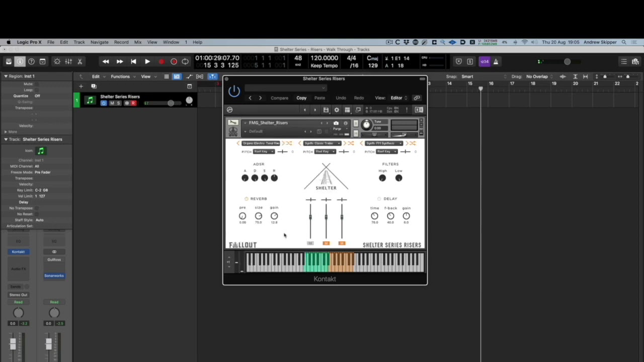Toggle the metronome click icon
644x362 pixels.
[496, 61]
